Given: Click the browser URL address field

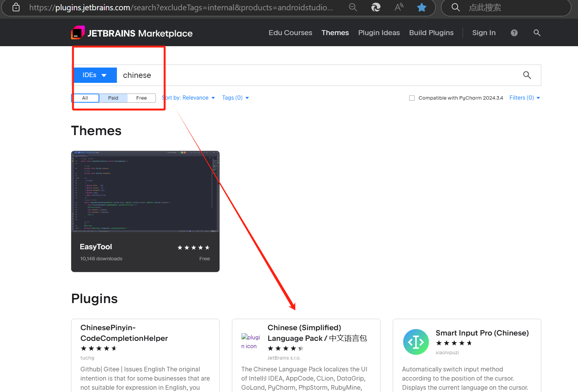Looking at the screenshot, I should click(x=181, y=7).
